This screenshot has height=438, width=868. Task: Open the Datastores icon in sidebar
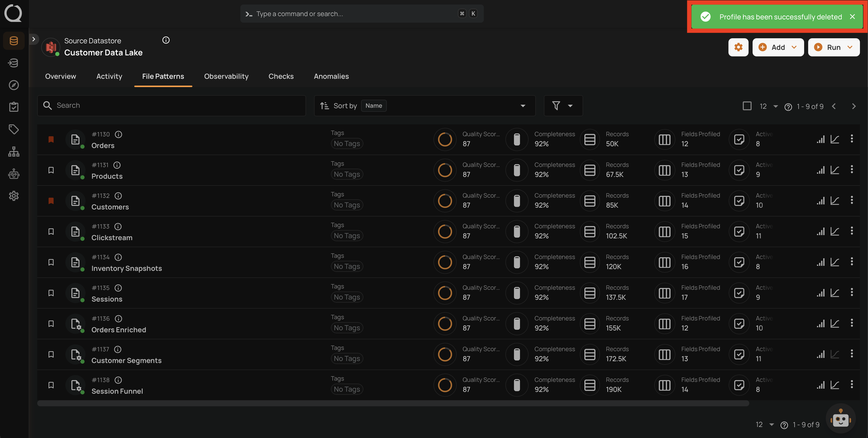tap(14, 41)
